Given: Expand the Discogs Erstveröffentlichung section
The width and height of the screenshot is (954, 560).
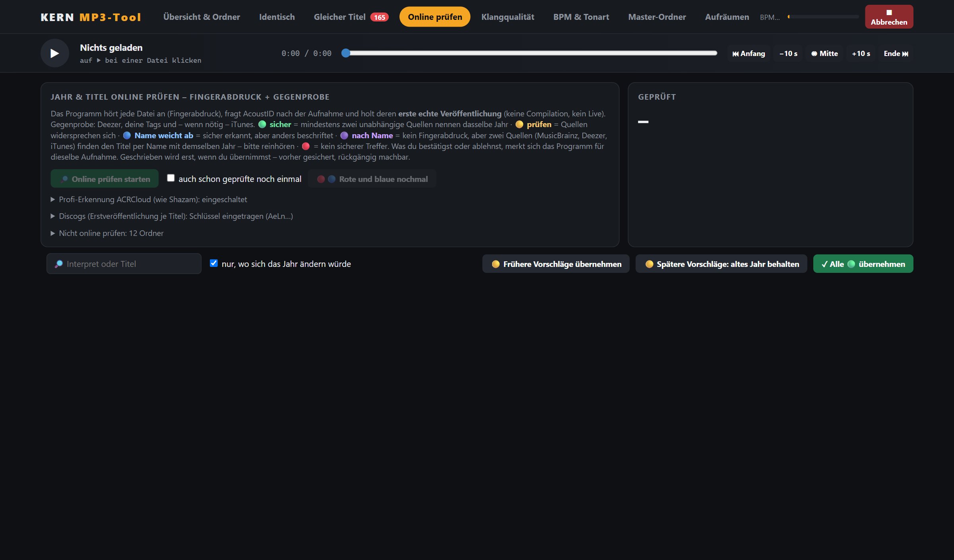Looking at the screenshot, I should (172, 216).
